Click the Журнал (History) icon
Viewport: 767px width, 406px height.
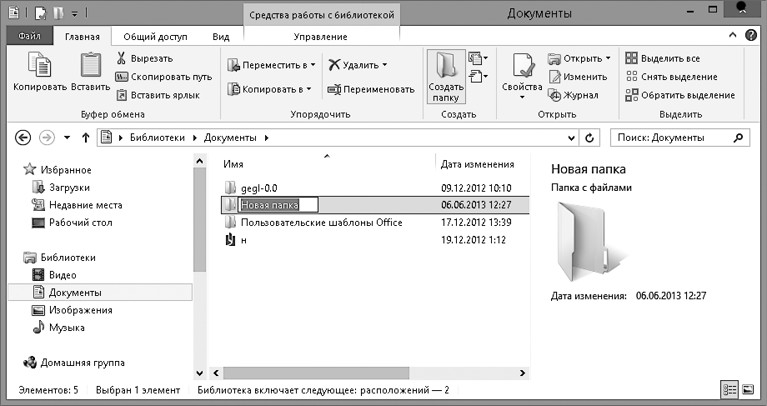tap(556, 95)
